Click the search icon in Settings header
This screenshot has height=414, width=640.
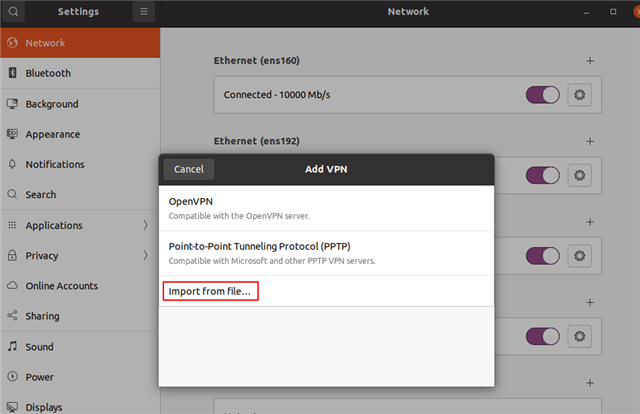pos(13,11)
